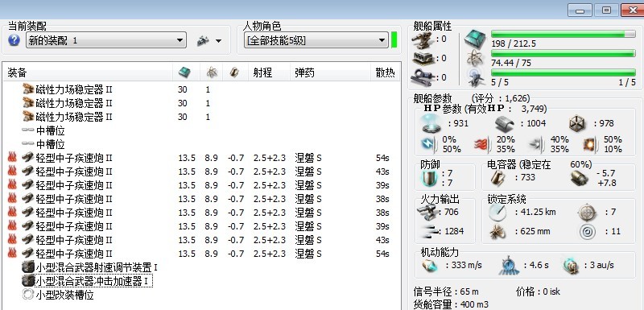Click the warp speed icon beside 3 au/s

pos(571,265)
